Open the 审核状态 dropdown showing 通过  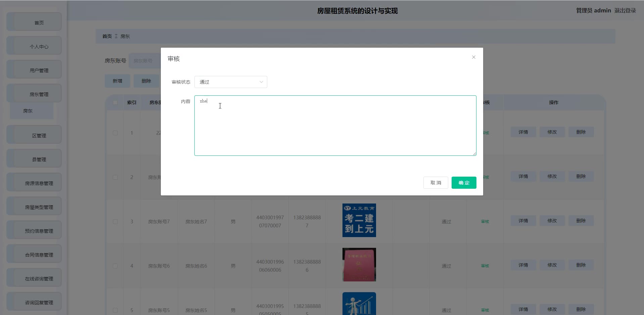[x=231, y=82]
